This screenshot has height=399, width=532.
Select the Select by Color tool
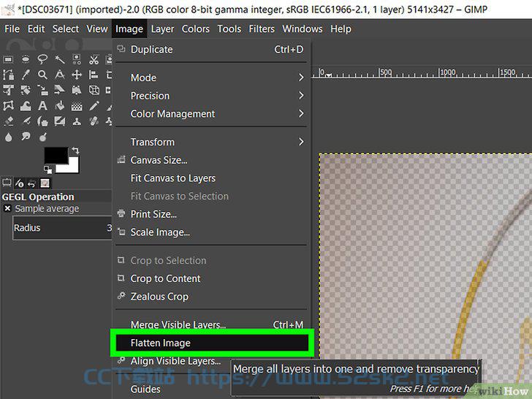(x=77, y=60)
